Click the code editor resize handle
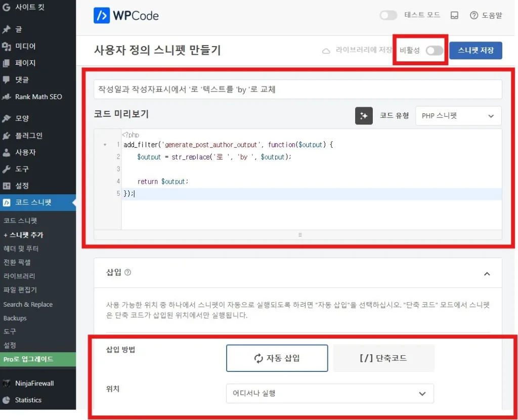Image resolution: width=518 pixels, height=420 pixels. pos(300,235)
